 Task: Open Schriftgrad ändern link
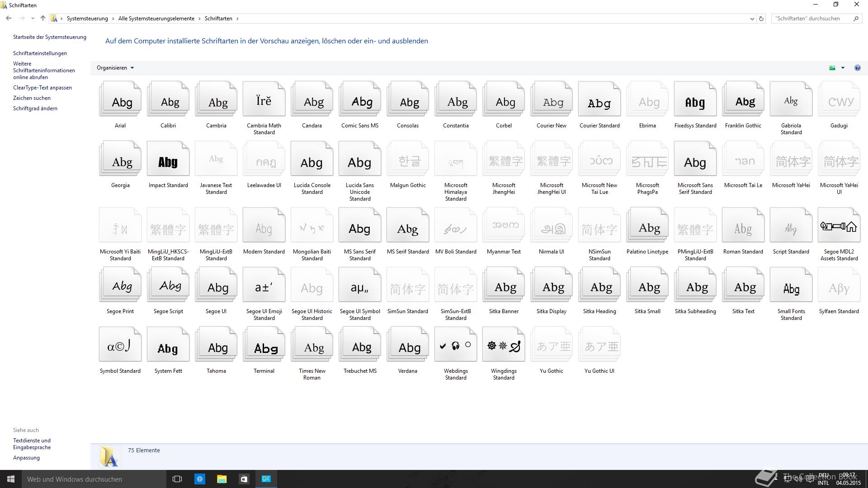pyautogui.click(x=35, y=108)
